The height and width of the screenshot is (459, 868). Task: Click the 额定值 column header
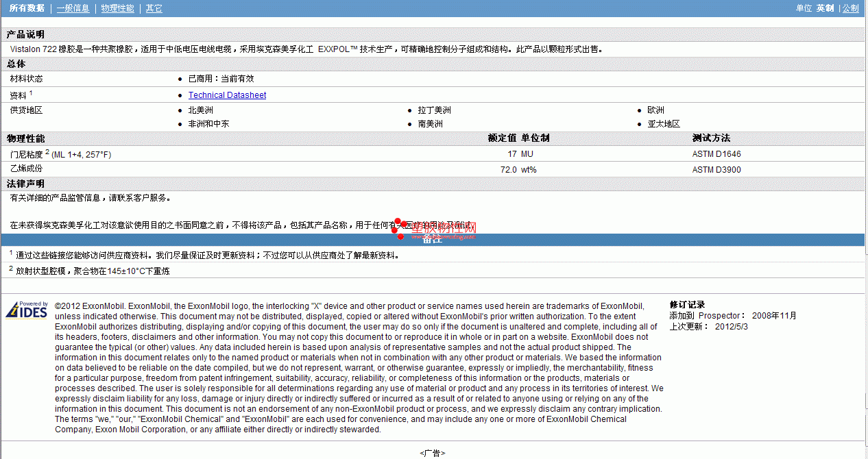[x=502, y=138]
